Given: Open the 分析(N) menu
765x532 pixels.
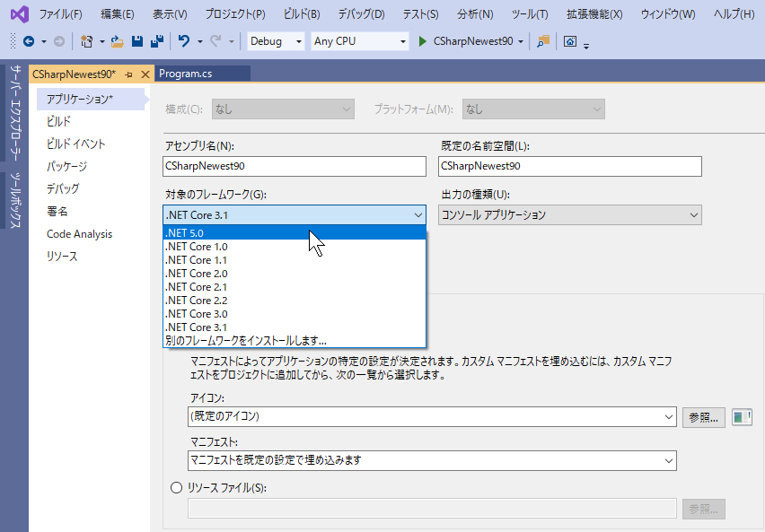Looking at the screenshot, I should (x=475, y=14).
